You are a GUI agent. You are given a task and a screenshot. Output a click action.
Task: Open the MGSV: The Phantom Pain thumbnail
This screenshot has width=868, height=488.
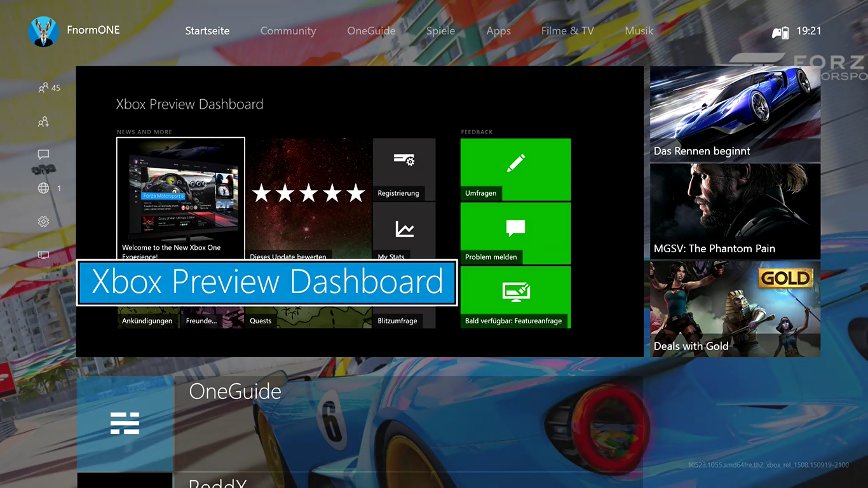pos(735,211)
